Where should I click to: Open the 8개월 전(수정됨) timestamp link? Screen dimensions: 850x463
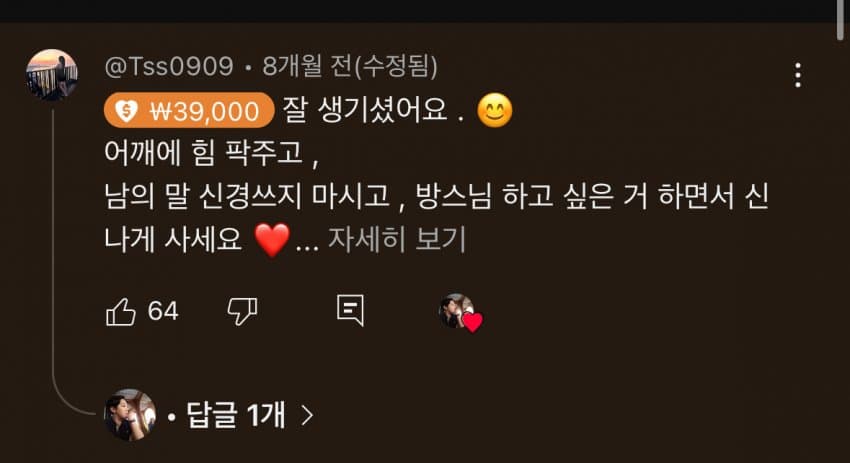[350, 66]
